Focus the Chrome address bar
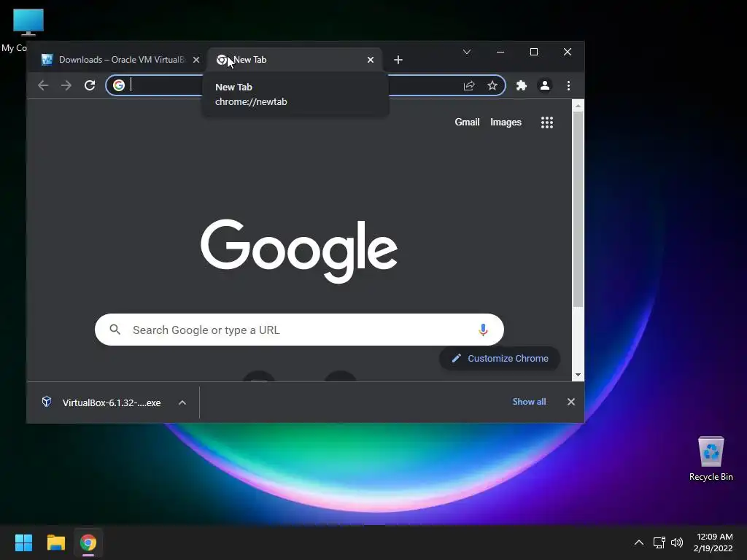 305,85
